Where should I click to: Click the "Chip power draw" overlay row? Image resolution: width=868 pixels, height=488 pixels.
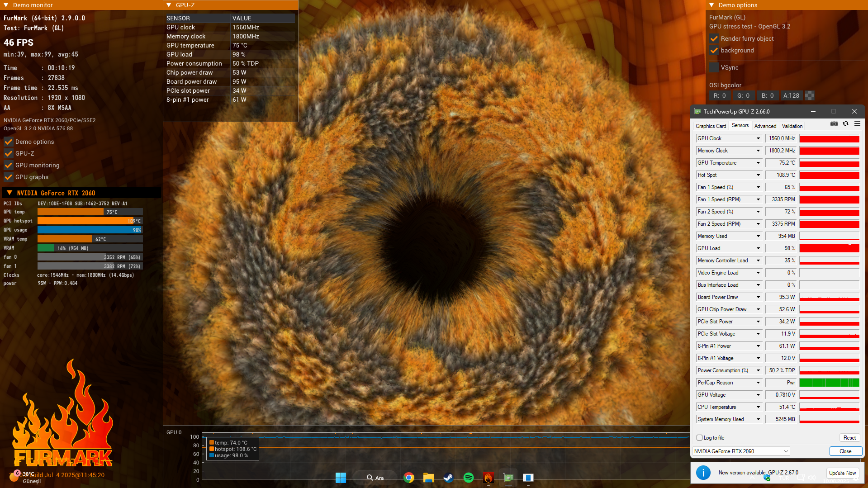pos(230,72)
